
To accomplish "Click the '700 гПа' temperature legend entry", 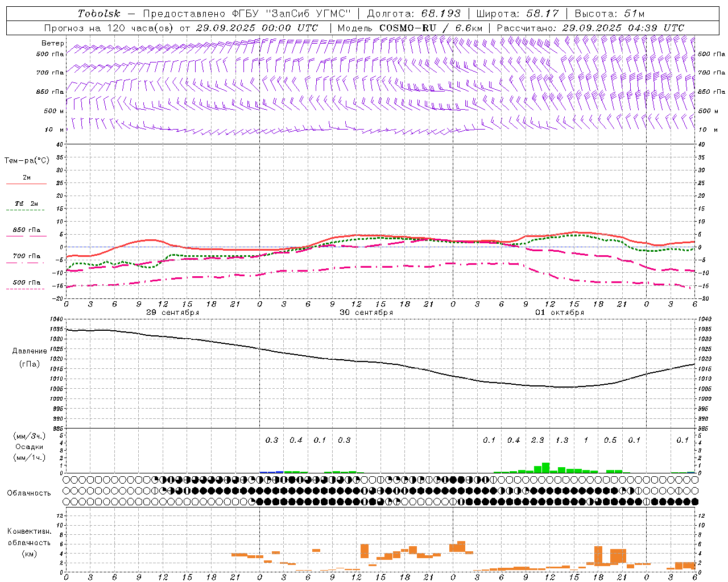I will point(26,256).
